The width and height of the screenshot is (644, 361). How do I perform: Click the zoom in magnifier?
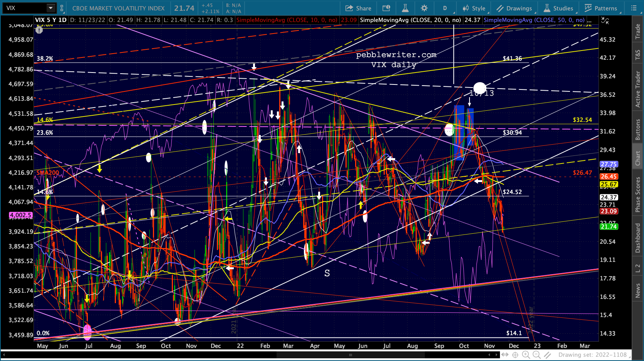[x=526, y=355]
